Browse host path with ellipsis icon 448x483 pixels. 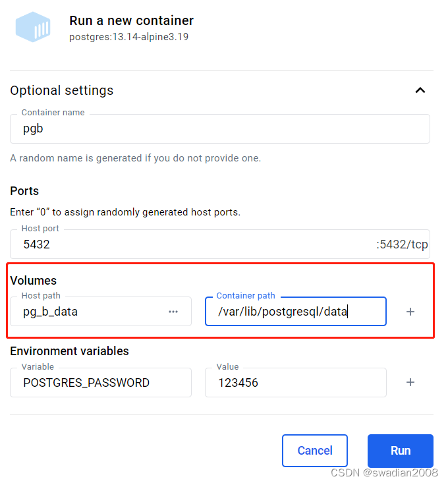[173, 312]
